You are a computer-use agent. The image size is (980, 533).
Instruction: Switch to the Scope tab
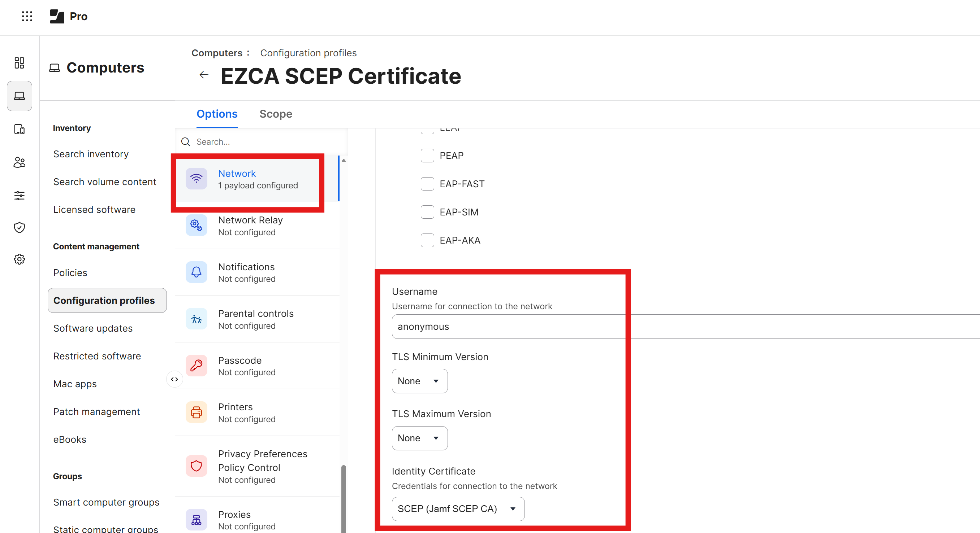coord(276,114)
